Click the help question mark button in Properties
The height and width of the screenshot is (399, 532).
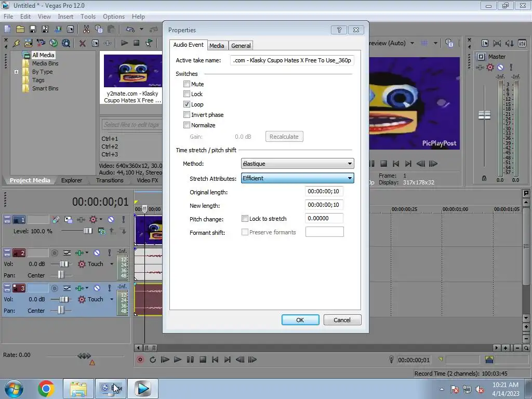point(339,30)
